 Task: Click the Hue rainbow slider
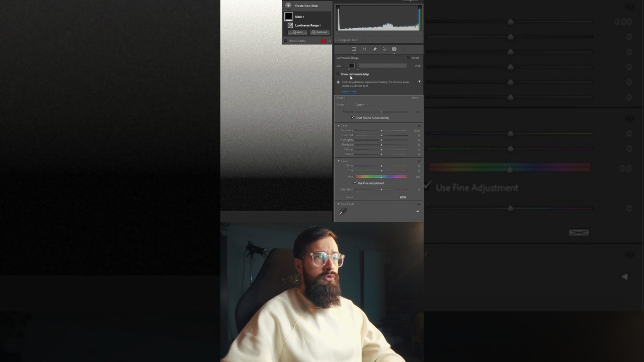(381, 176)
